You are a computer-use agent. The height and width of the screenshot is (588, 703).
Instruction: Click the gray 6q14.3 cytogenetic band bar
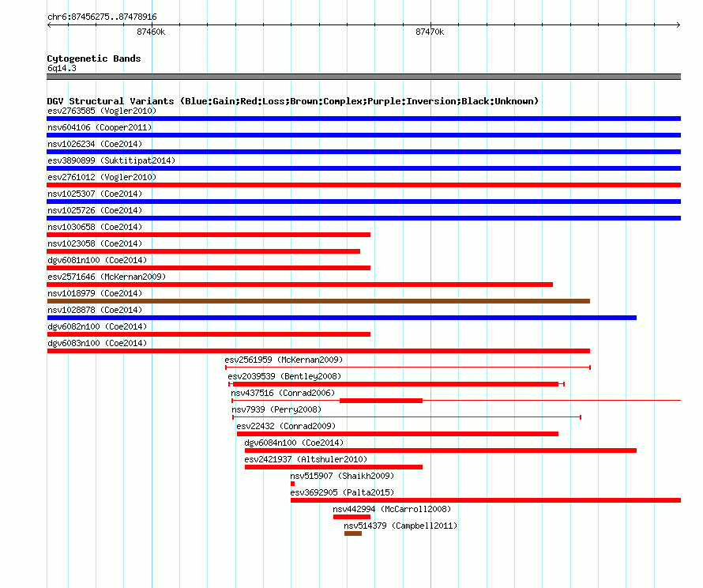click(363, 77)
